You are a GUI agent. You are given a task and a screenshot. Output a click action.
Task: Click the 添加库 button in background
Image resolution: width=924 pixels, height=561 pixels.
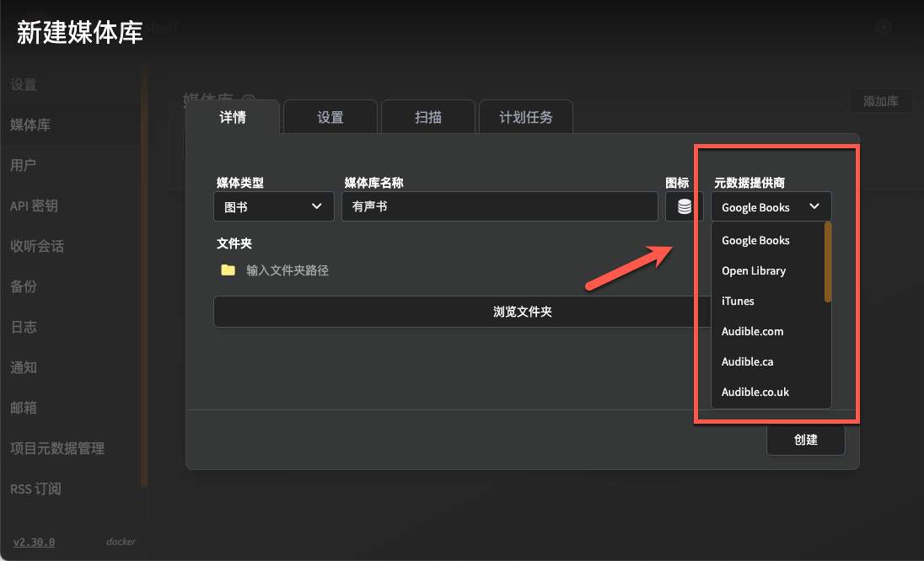[880, 101]
